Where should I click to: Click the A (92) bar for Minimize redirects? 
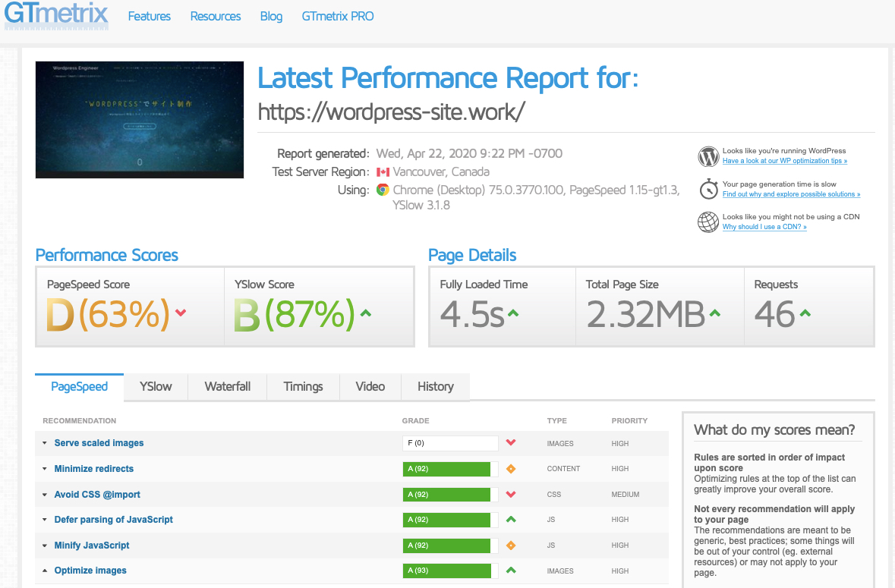click(x=450, y=469)
